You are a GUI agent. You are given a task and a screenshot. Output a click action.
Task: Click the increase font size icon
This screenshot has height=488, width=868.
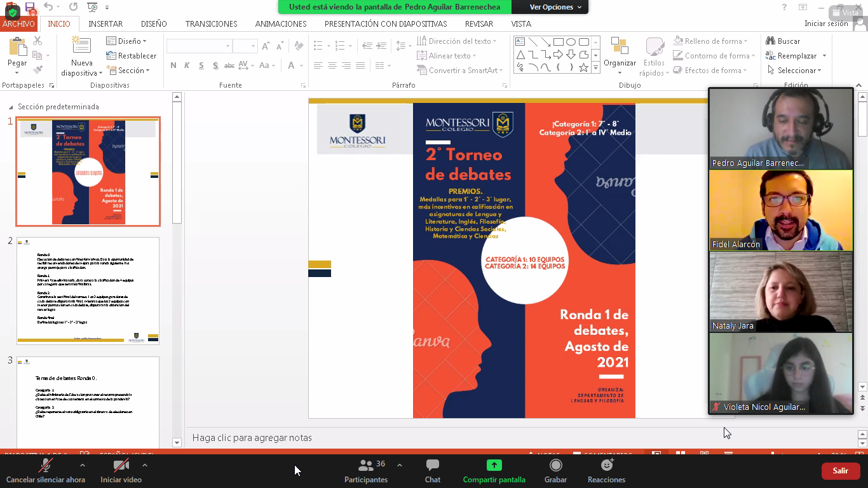(x=266, y=46)
